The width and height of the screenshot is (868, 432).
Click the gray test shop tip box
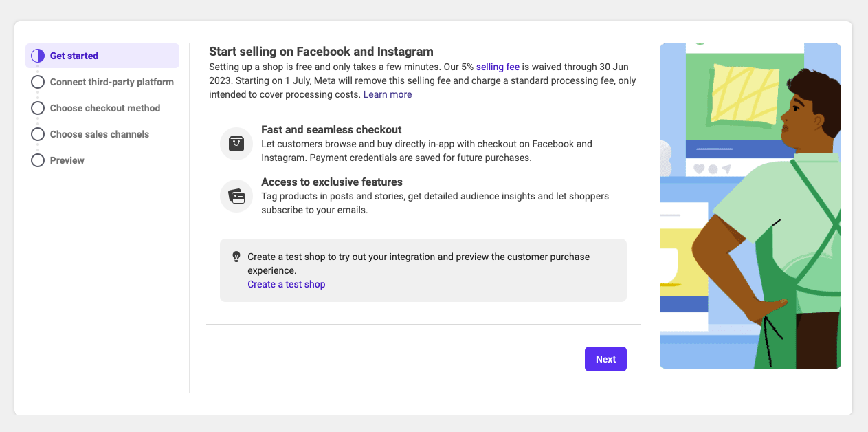click(423, 270)
